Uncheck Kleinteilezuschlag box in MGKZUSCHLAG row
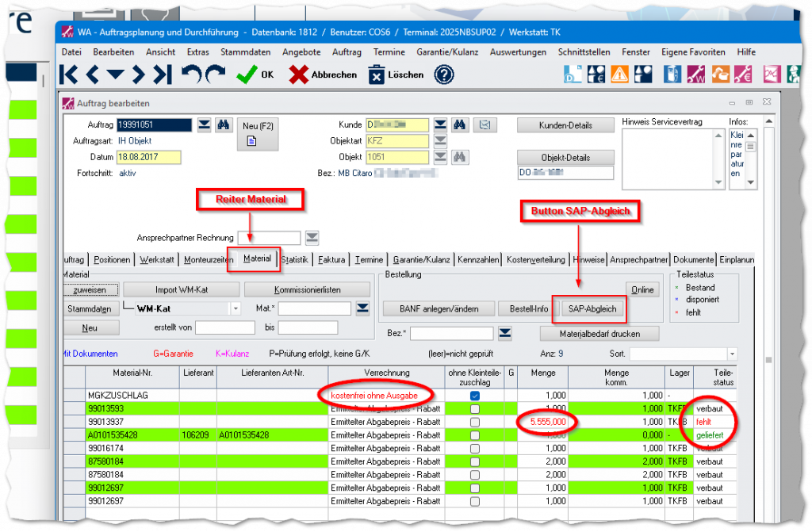Image resolution: width=812 pixels, height=532 pixels. (474, 396)
